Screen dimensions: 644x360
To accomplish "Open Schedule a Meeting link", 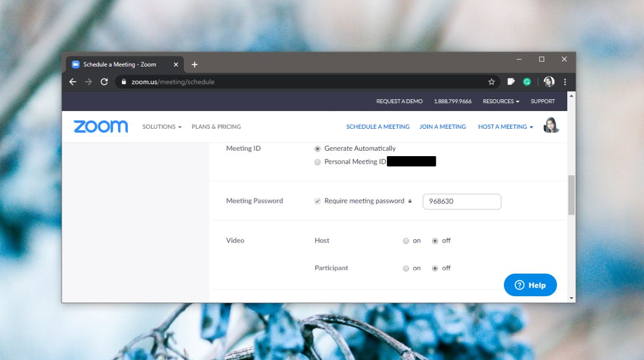I will click(378, 127).
